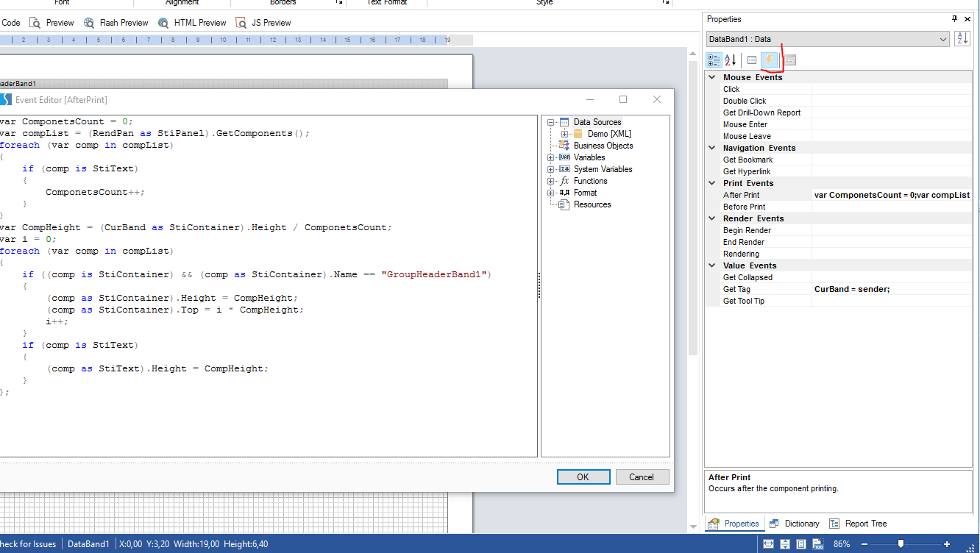Expand the Demo [XML] tree node
The width and height of the screenshot is (980, 553).
pyautogui.click(x=565, y=134)
